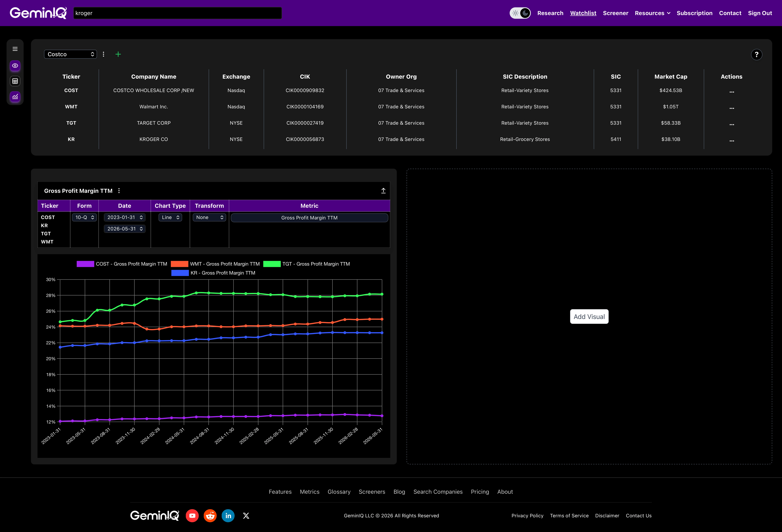Open watchlist options three-dot menu
The width and height of the screenshot is (782, 532).
click(104, 54)
